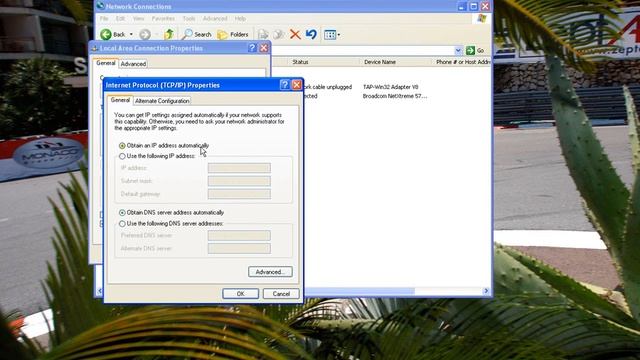Viewport: 640px width, 360px height.
Task: Open Search in Network Connections toolbar
Action: 197,35
